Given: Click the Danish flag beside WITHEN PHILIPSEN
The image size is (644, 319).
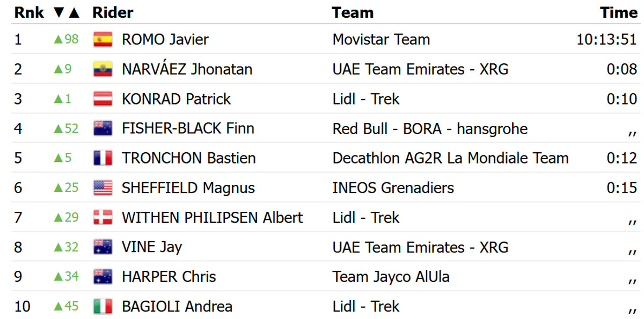Looking at the screenshot, I should pyautogui.click(x=103, y=217).
